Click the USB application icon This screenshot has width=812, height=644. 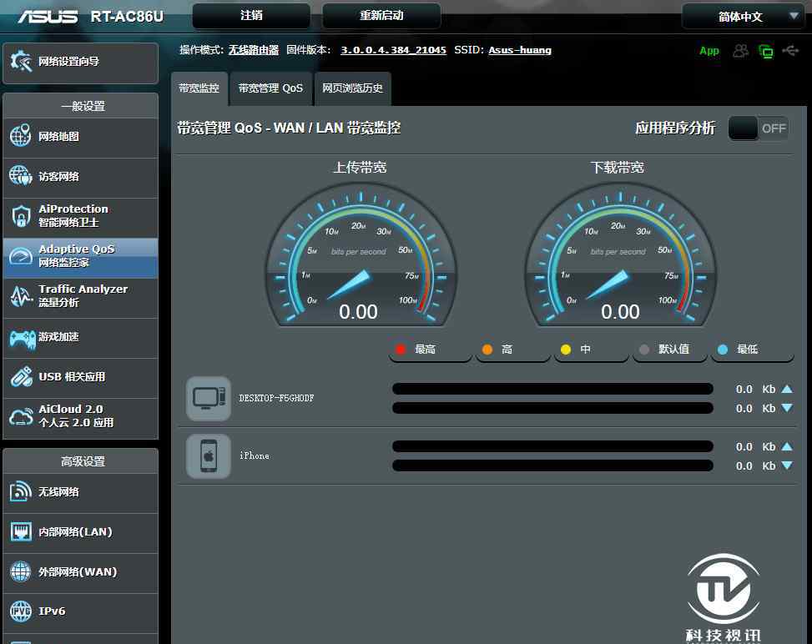tap(21, 377)
